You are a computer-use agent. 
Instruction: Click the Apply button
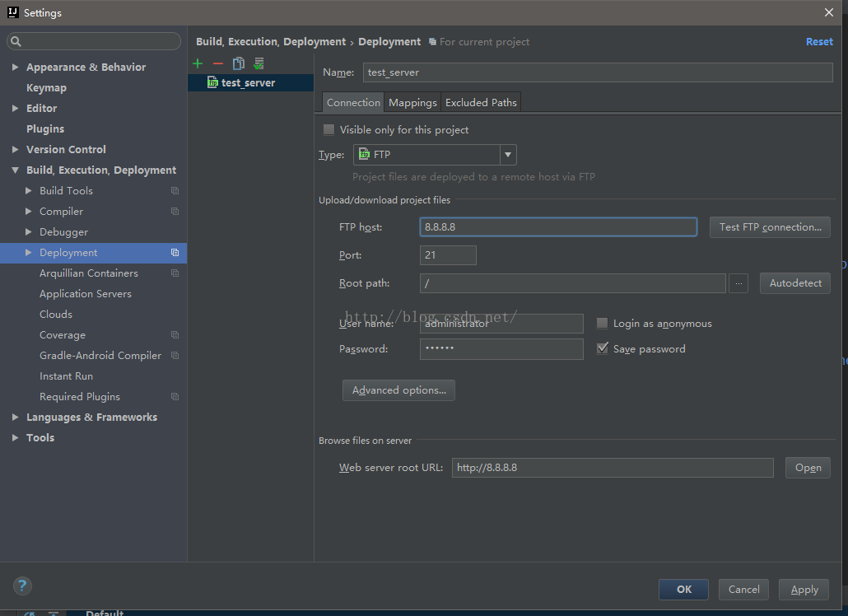coord(804,590)
